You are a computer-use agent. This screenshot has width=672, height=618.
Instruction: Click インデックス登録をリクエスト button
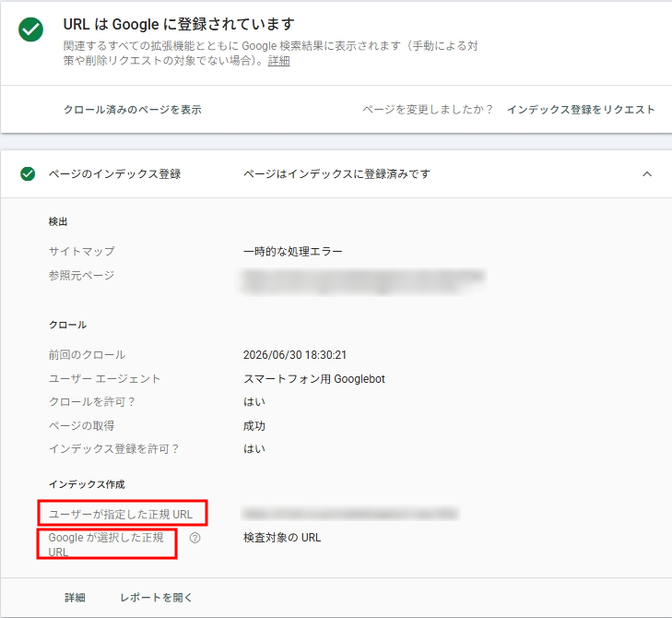581,110
